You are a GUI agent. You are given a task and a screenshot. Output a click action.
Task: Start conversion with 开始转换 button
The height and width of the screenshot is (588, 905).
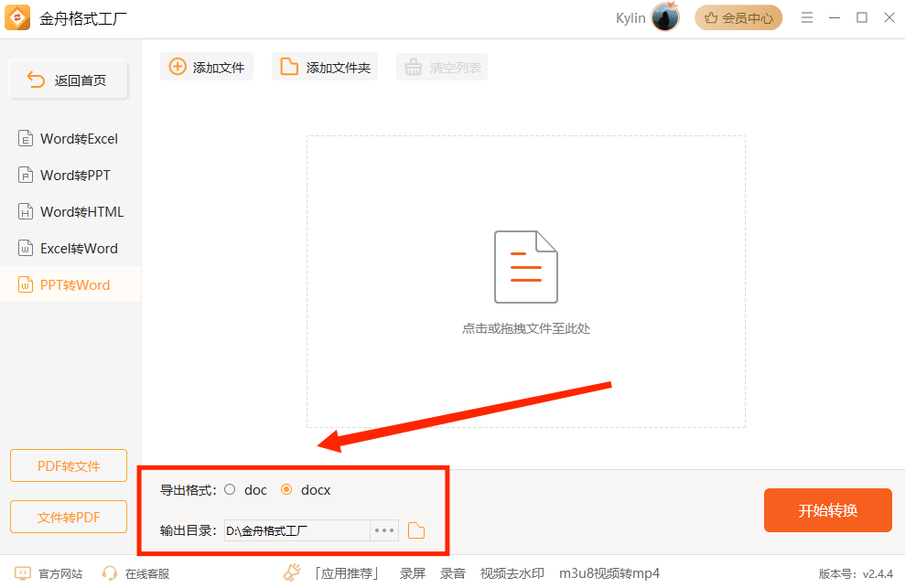tap(827, 510)
